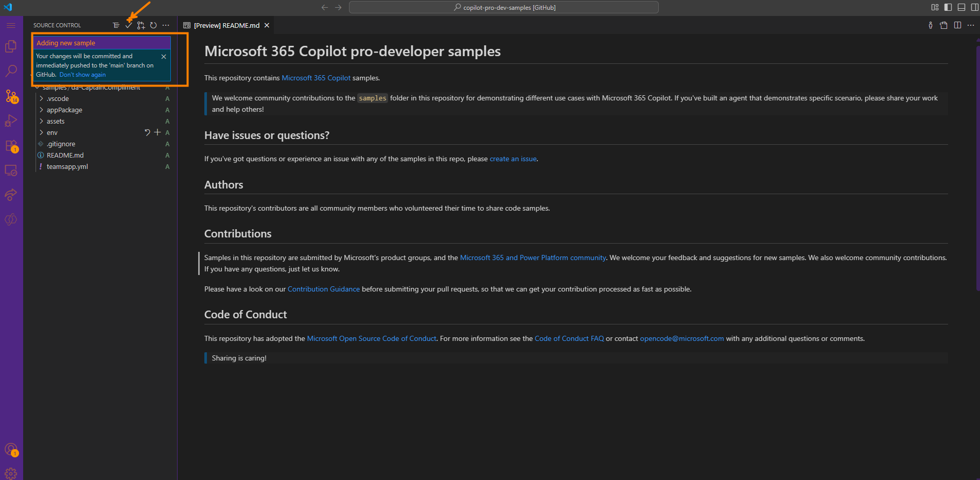Open the Explorer view
Screen dimensions: 980x480
tap(11, 46)
